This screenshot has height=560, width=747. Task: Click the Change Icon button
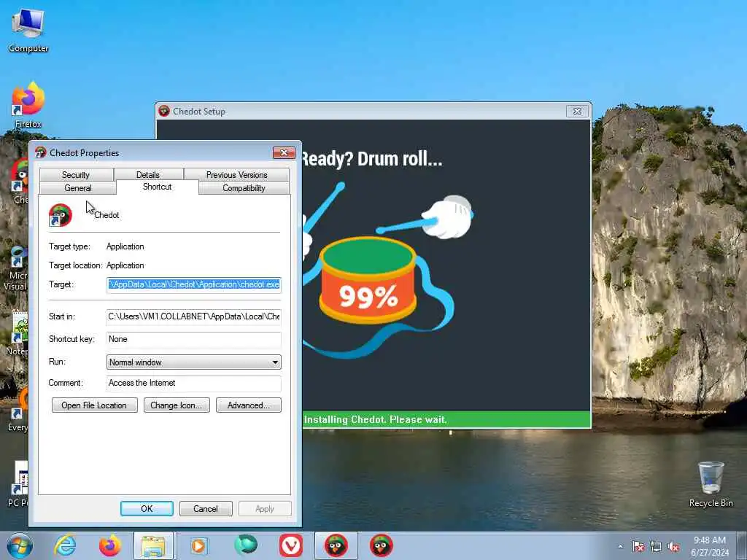pos(177,405)
